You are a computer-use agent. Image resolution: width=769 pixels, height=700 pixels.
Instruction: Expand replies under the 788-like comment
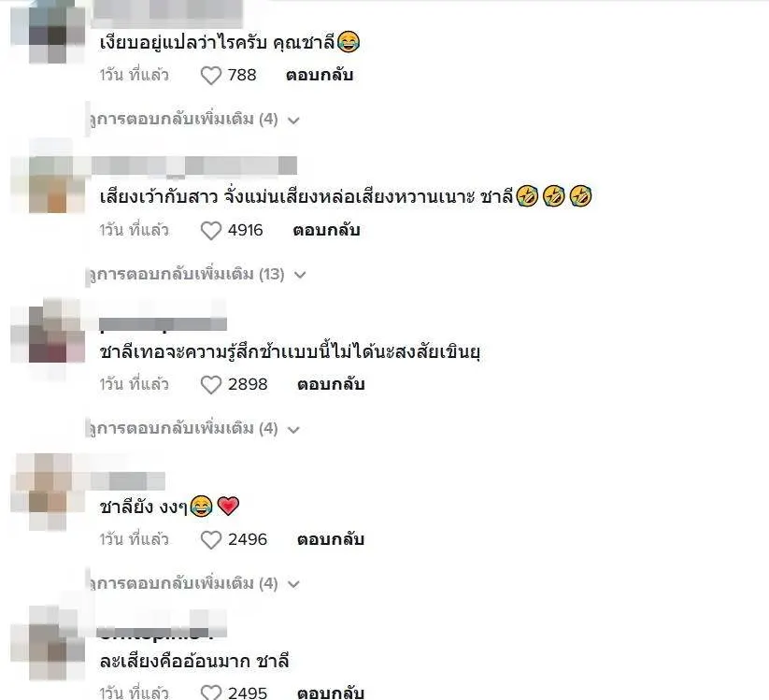(194, 120)
